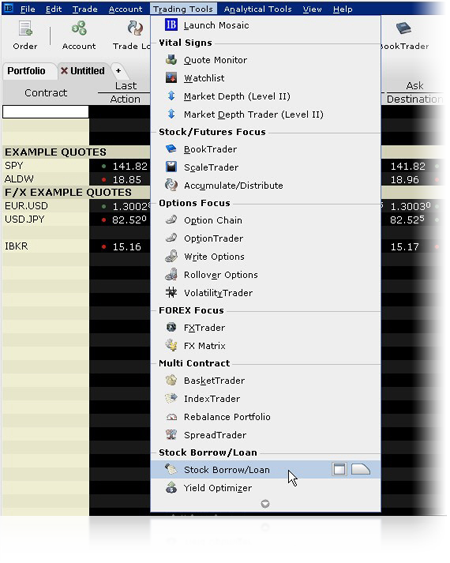Click the Launch Mosaic IB icon
Image resolution: width=450 pixels, height=563 pixels.
171,25
